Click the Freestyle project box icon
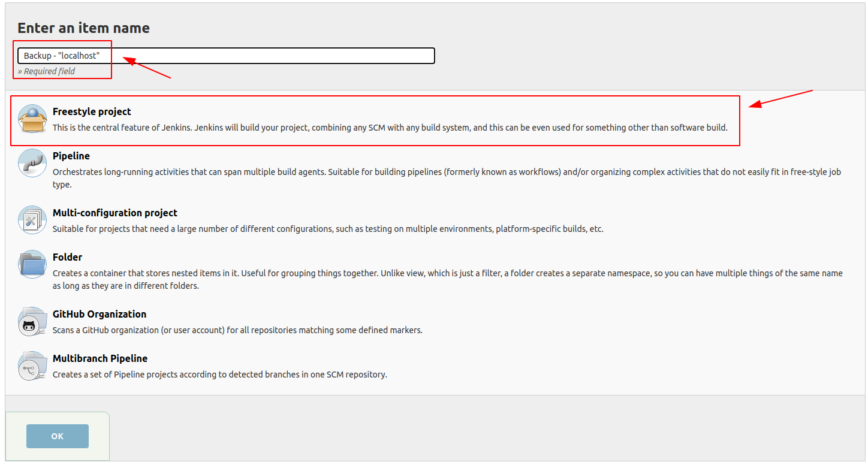 coord(32,119)
